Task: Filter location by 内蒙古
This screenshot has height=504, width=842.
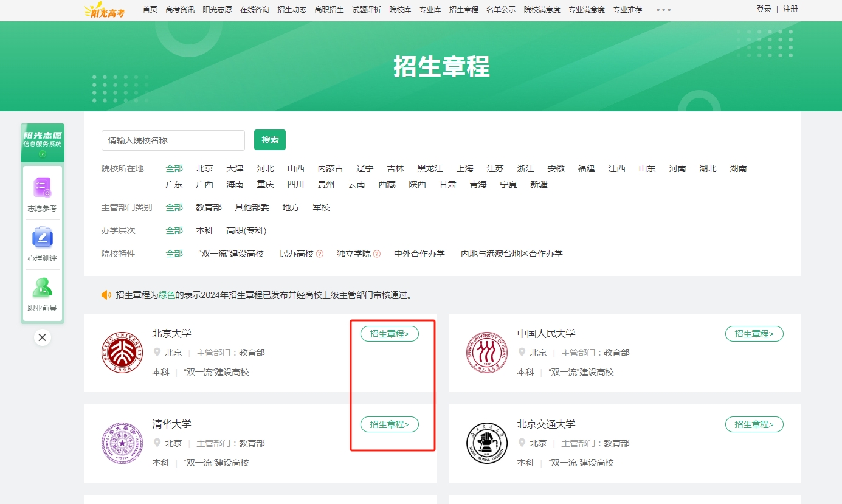Action: [x=331, y=168]
